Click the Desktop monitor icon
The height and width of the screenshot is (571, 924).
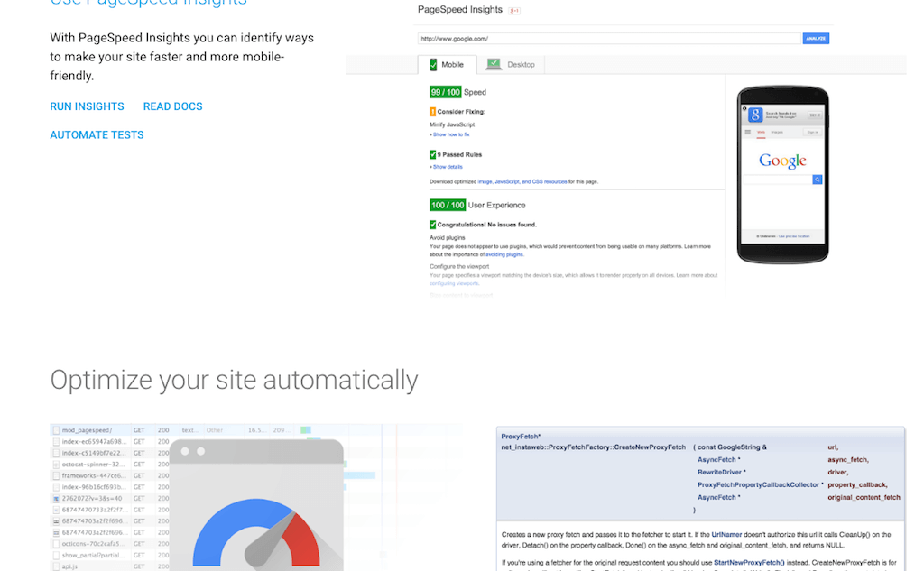tap(494, 64)
